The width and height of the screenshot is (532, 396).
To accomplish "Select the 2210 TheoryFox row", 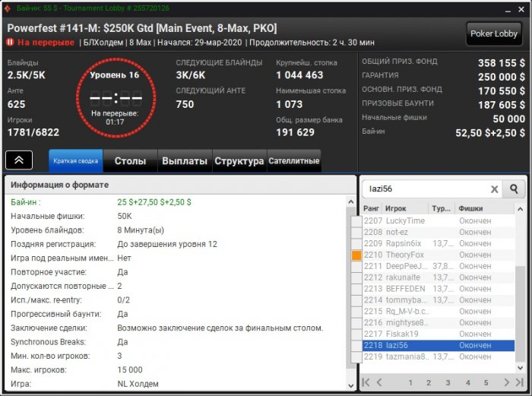I will tap(439, 255).
